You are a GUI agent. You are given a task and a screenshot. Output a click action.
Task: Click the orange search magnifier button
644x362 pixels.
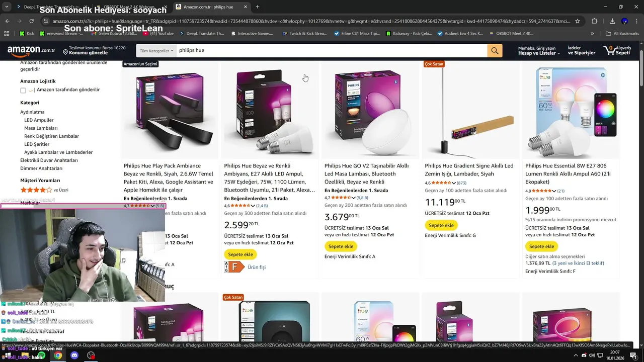tap(495, 50)
